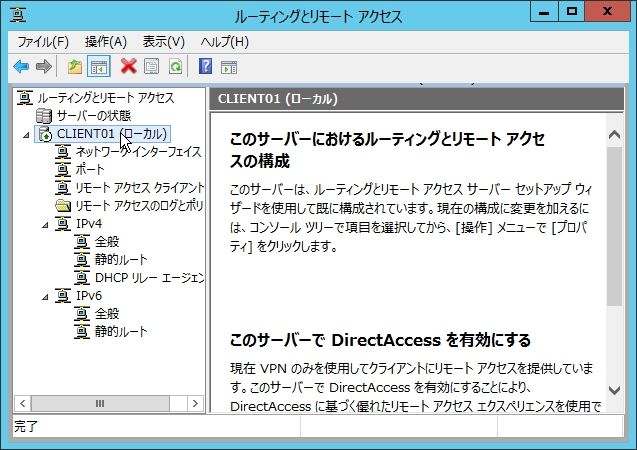
Task: Open the 操作(A) menu
Action: [106, 42]
